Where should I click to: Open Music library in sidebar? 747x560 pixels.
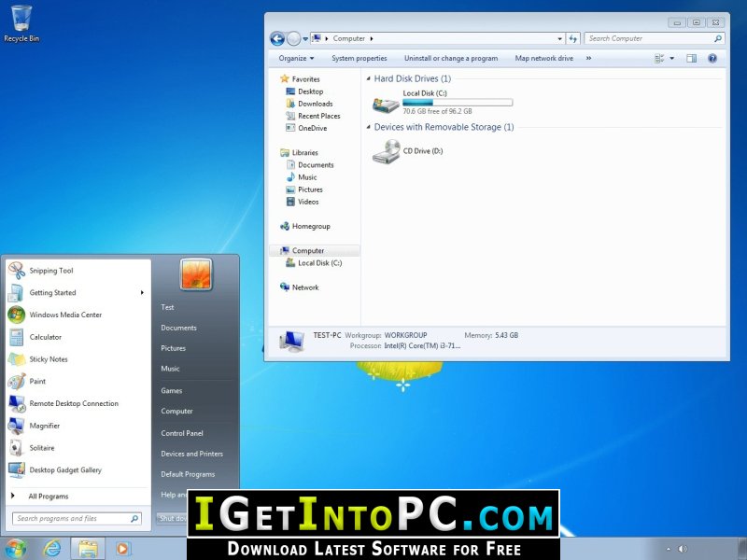pos(302,177)
